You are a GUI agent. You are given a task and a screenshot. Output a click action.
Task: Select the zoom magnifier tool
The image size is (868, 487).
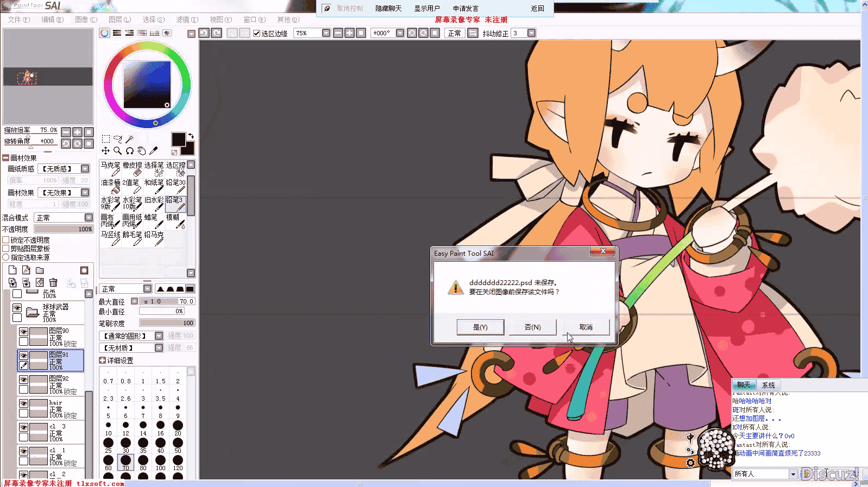(x=118, y=150)
